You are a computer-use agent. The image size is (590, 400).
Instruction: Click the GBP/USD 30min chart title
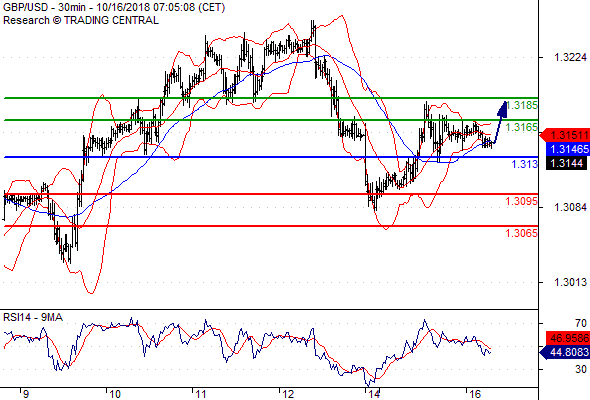point(114,8)
